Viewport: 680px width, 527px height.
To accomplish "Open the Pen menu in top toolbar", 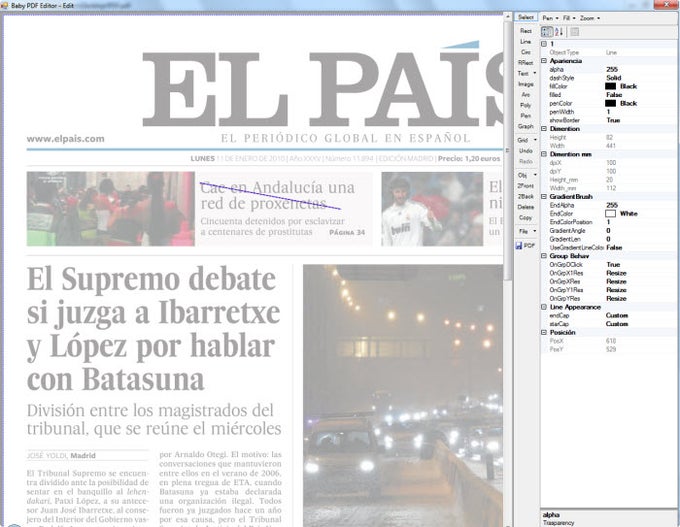I will point(550,18).
